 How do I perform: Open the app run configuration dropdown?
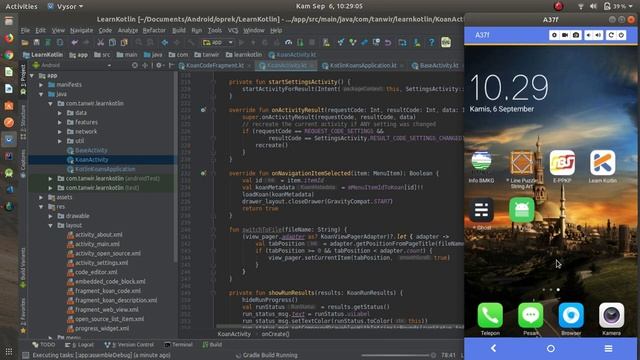pos(218,42)
